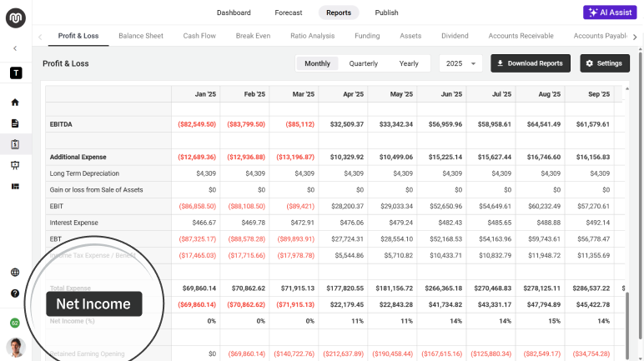The width and height of the screenshot is (644, 361).
Task: Click the app logo icon
Action: pos(16,18)
